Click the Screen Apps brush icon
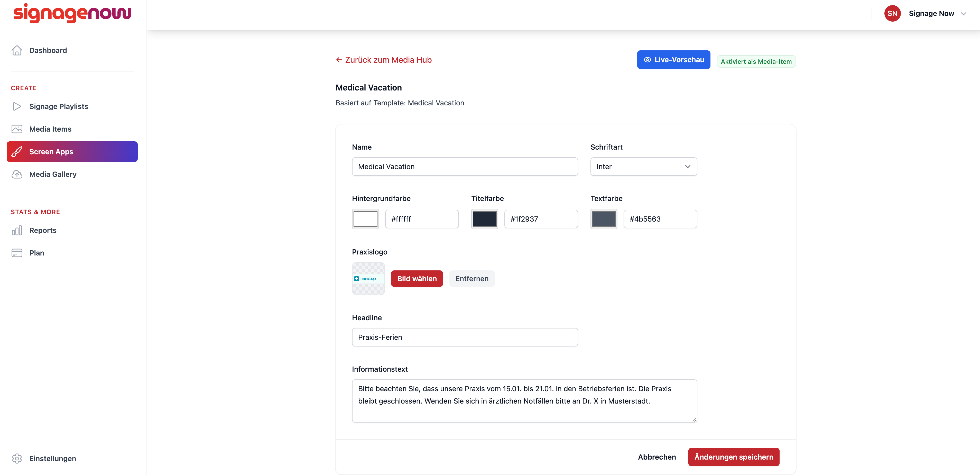Image resolution: width=980 pixels, height=475 pixels. coord(17,151)
